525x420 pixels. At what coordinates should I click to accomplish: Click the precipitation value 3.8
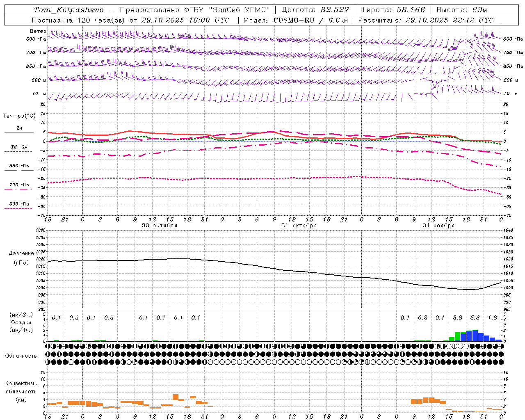pyautogui.click(x=457, y=317)
